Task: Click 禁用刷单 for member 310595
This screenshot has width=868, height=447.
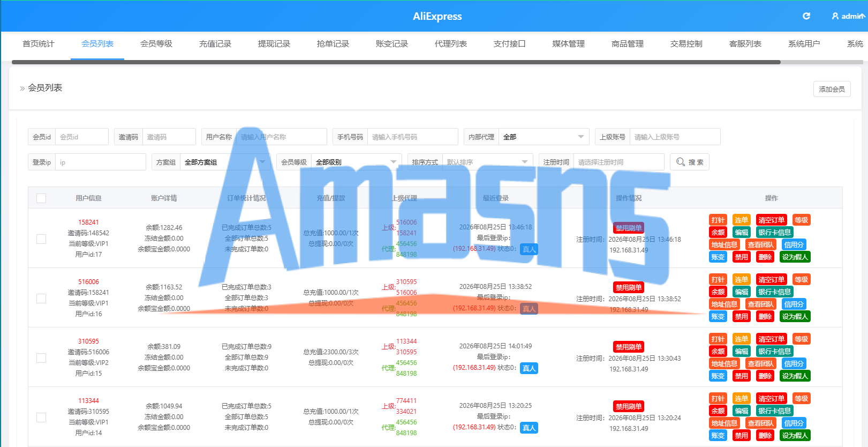Action: [x=629, y=347]
